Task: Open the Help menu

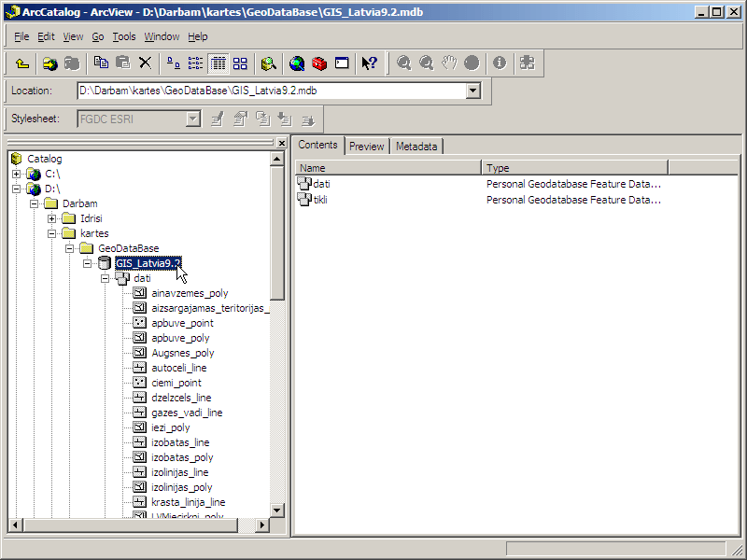Action: (198, 36)
